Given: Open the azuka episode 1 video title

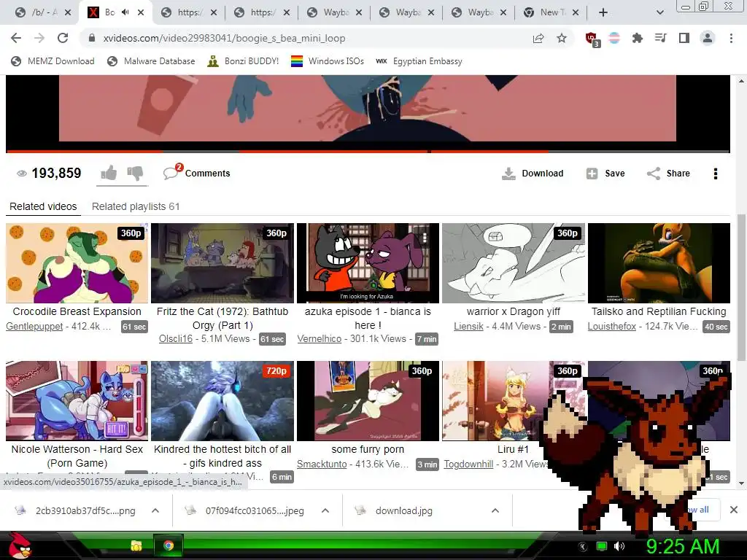Looking at the screenshot, I should (x=368, y=318).
